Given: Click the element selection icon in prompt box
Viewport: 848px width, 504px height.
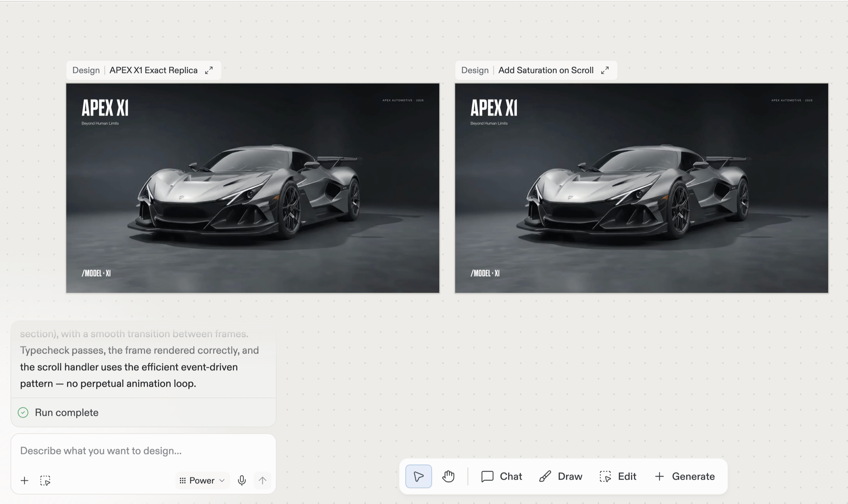Looking at the screenshot, I should click(45, 480).
